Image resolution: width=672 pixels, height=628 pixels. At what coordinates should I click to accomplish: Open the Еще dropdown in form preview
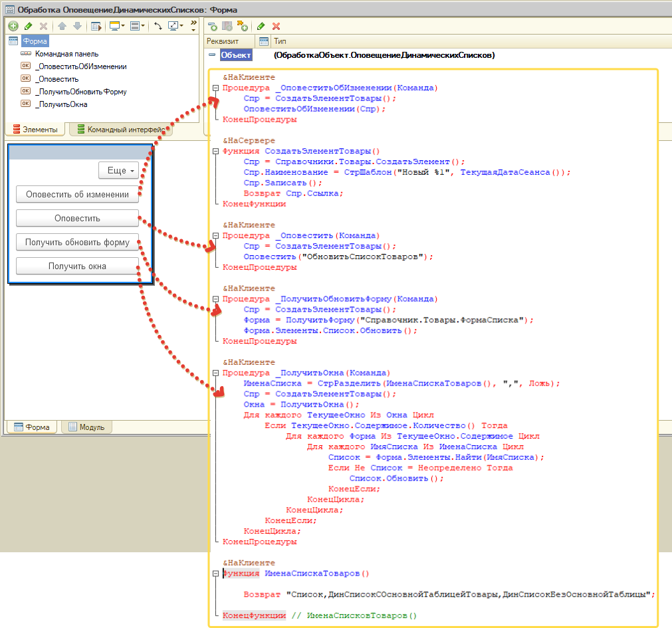(119, 171)
